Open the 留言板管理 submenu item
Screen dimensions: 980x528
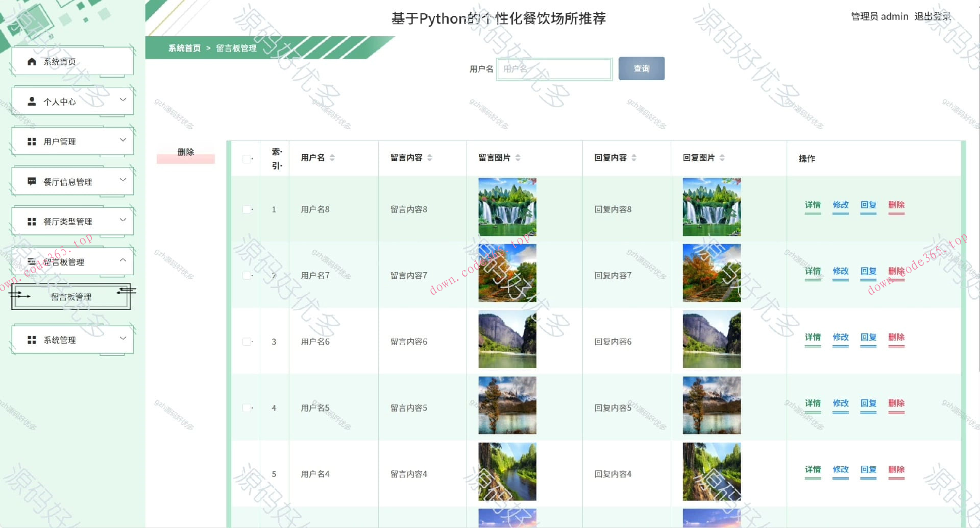click(71, 297)
